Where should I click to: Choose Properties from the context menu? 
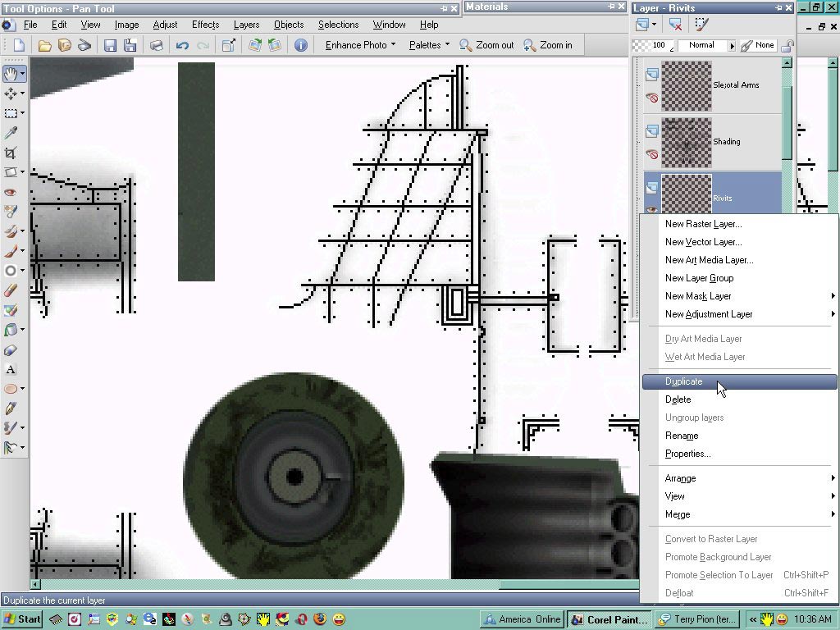[740, 454]
